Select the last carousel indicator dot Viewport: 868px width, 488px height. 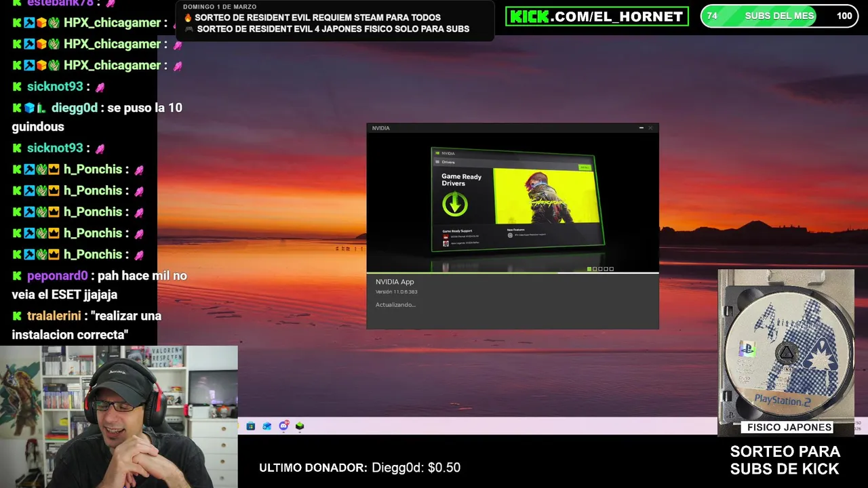tap(612, 269)
